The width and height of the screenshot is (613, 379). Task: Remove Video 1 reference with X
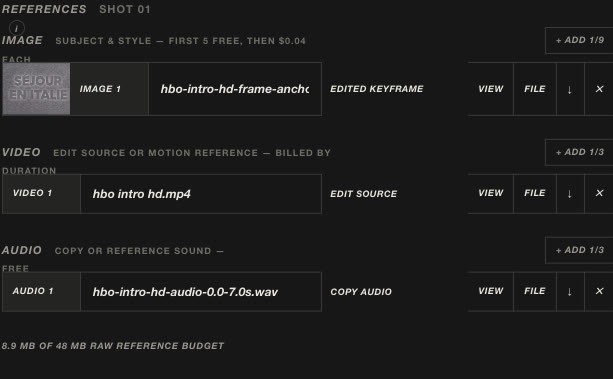[599, 194]
